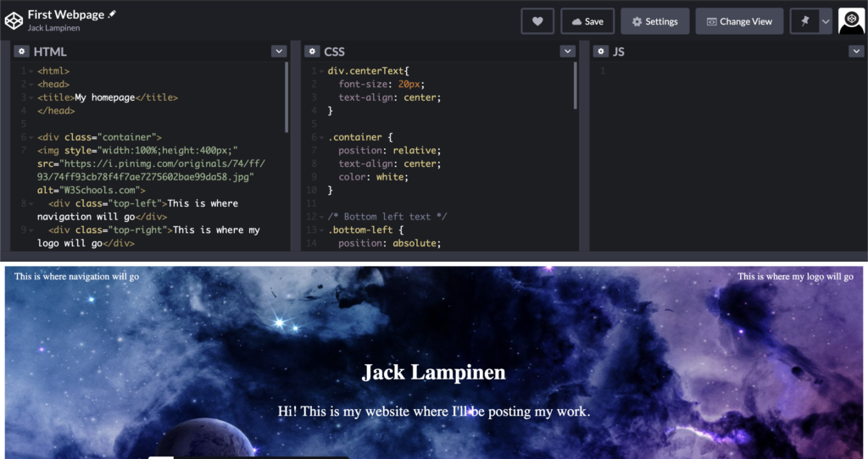
Task: Click the pencil icon to edit pen title
Action: [112, 14]
